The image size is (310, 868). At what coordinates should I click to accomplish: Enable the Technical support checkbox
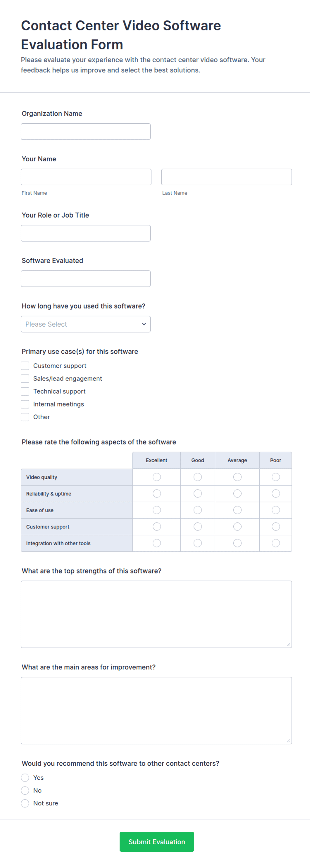[25, 392]
